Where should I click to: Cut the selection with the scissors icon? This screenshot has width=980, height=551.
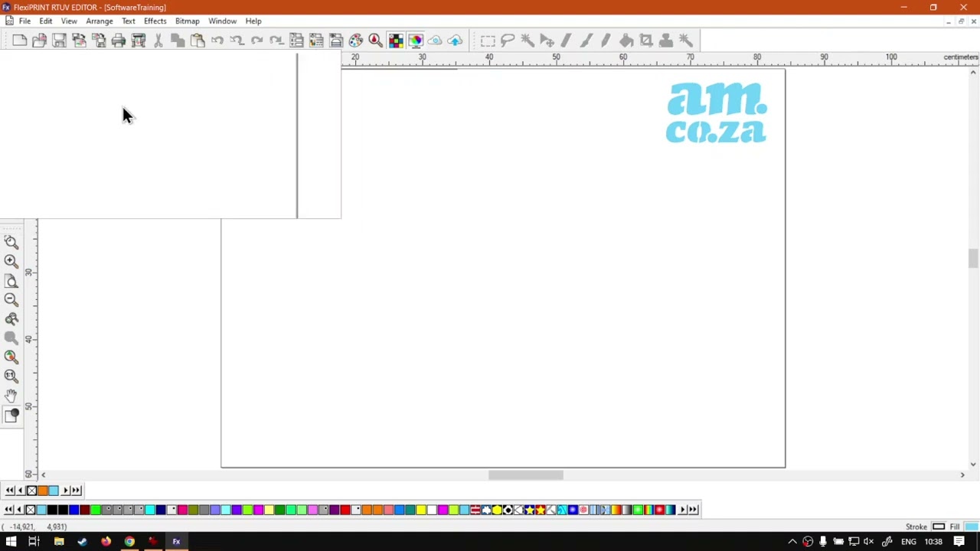coord(158,41)
